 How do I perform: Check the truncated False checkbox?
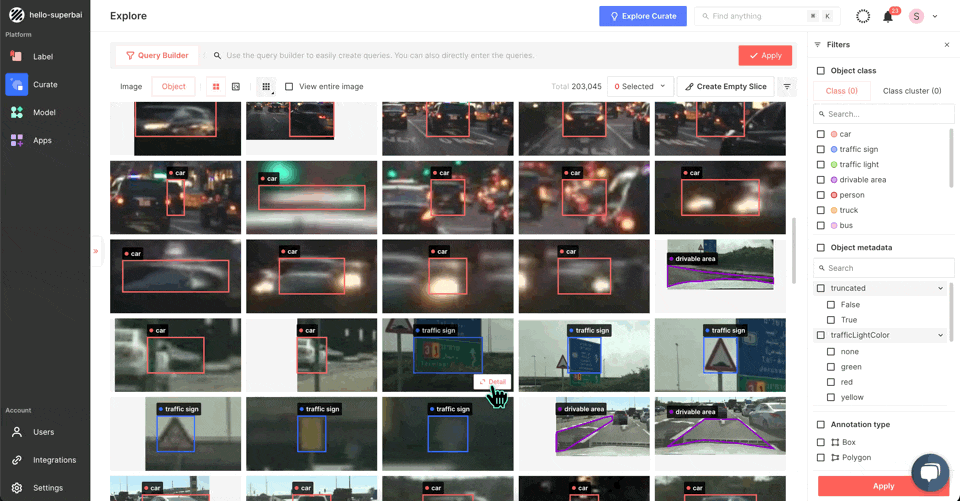[831, 304]
